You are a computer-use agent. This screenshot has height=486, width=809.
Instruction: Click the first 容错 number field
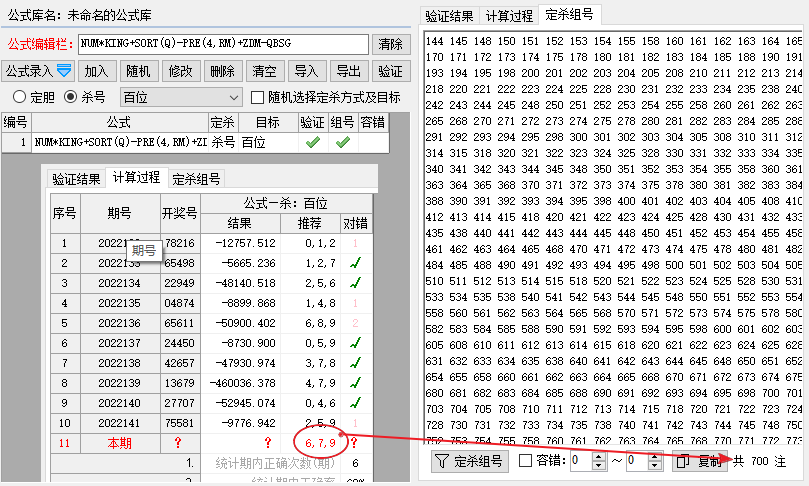coord(581,461)
